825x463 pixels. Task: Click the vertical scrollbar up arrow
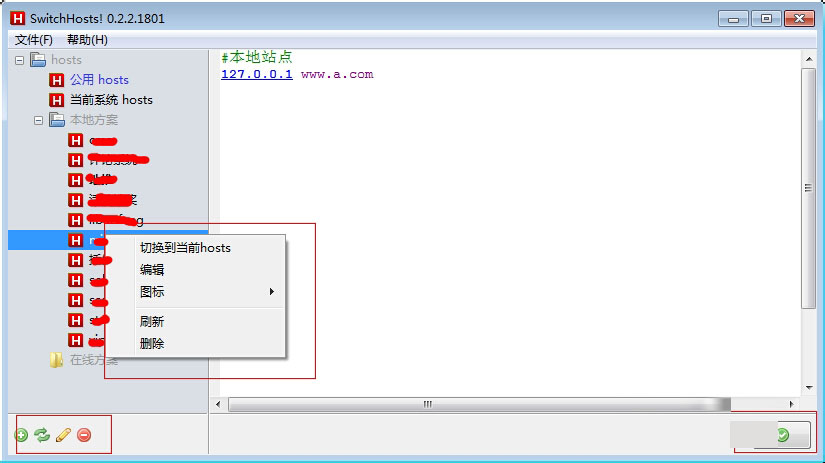[809, 59]
